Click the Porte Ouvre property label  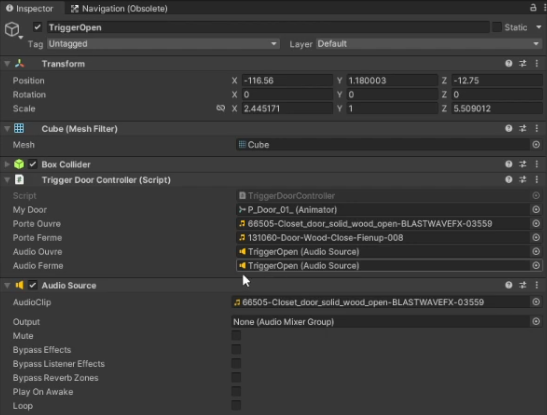click(37, 224)
